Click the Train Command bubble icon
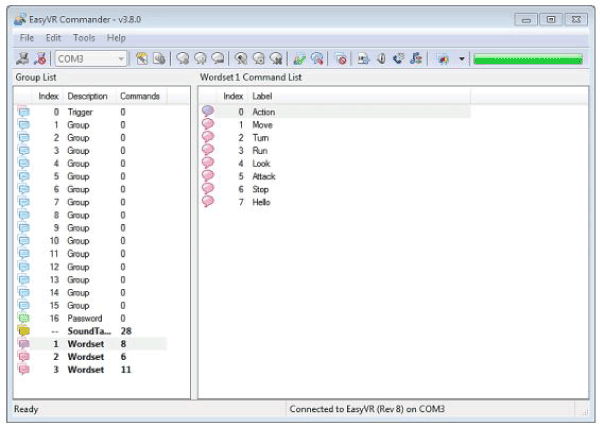This screenshot has height=430, width=600. pos(241,59)
